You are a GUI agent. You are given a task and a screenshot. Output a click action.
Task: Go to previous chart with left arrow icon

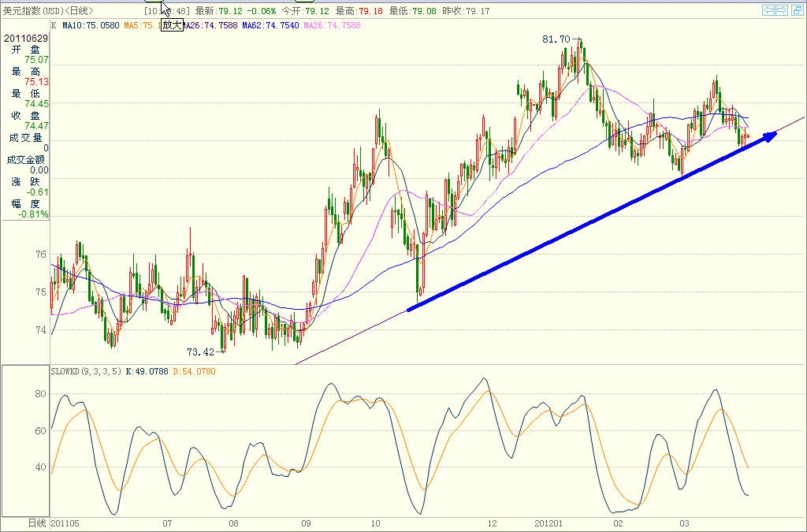point(769,10)
